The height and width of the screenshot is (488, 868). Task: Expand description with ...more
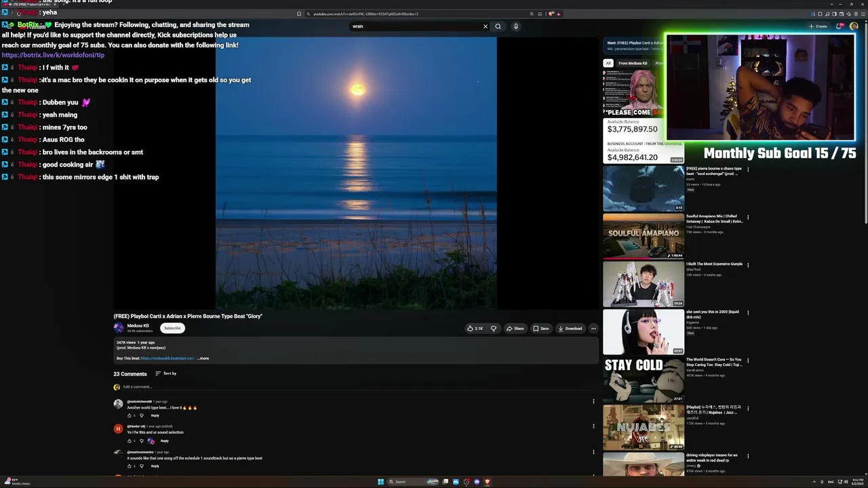[x=203, y=358]
